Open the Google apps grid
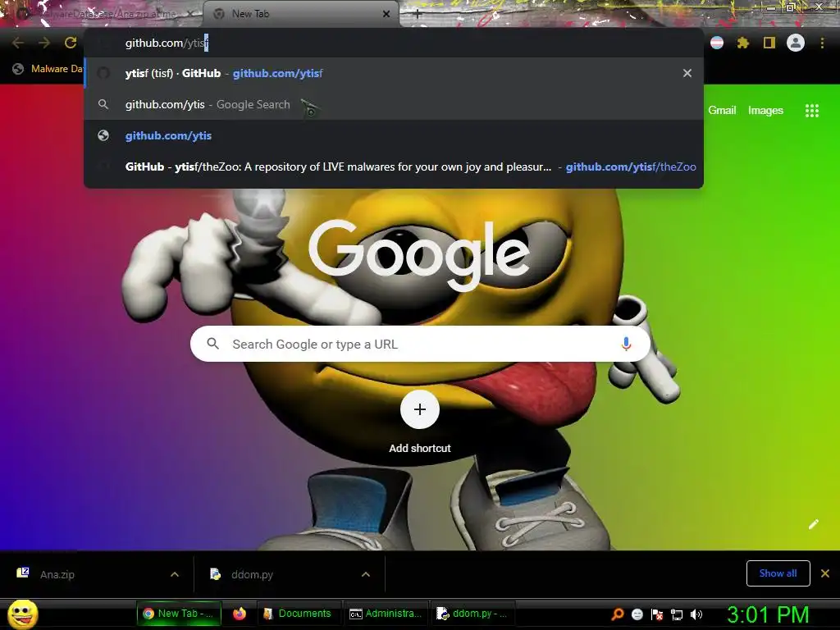Viewport: 840px width, 630px height. (811, 111)
